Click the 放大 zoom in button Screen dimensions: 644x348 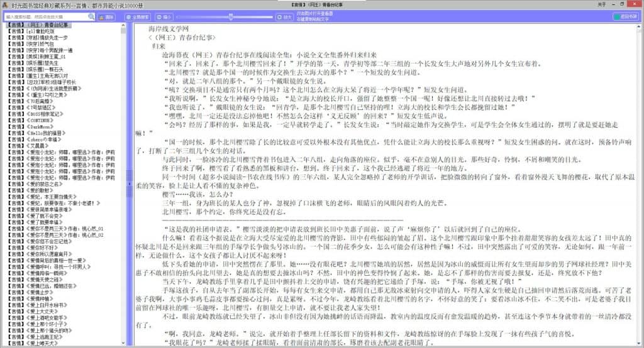tap(285, 17)
